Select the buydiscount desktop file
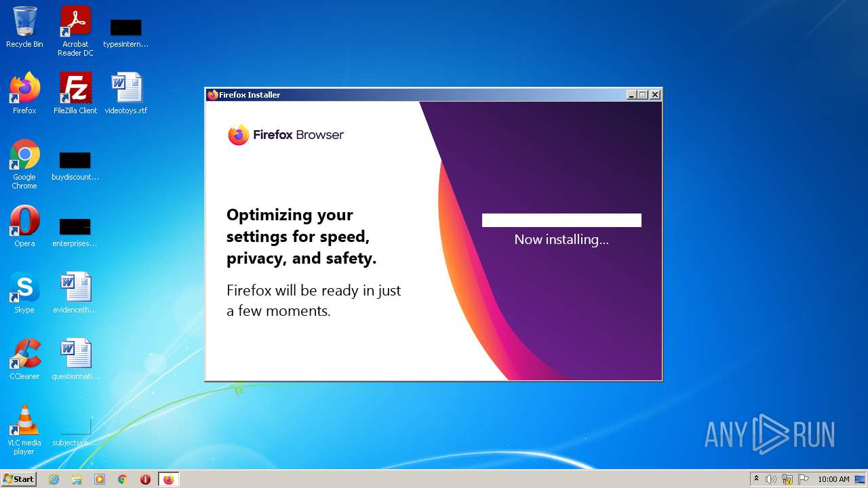The image size is (868, 488). (x=75, y=166)
